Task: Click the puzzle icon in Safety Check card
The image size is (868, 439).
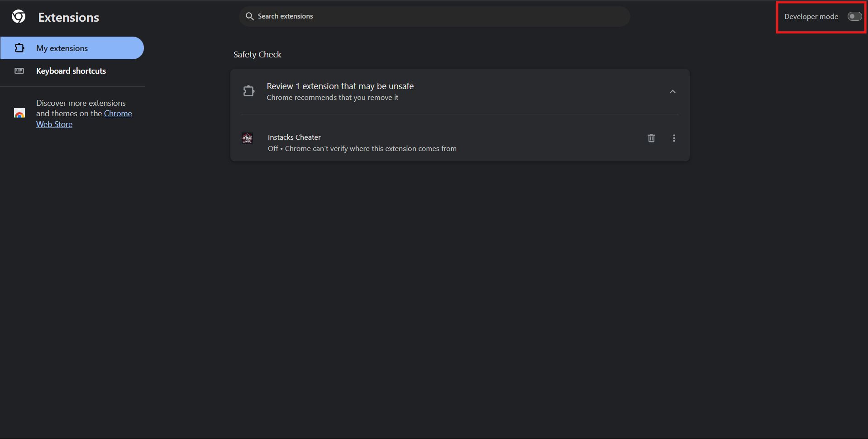Action: (x=248, y=91)
